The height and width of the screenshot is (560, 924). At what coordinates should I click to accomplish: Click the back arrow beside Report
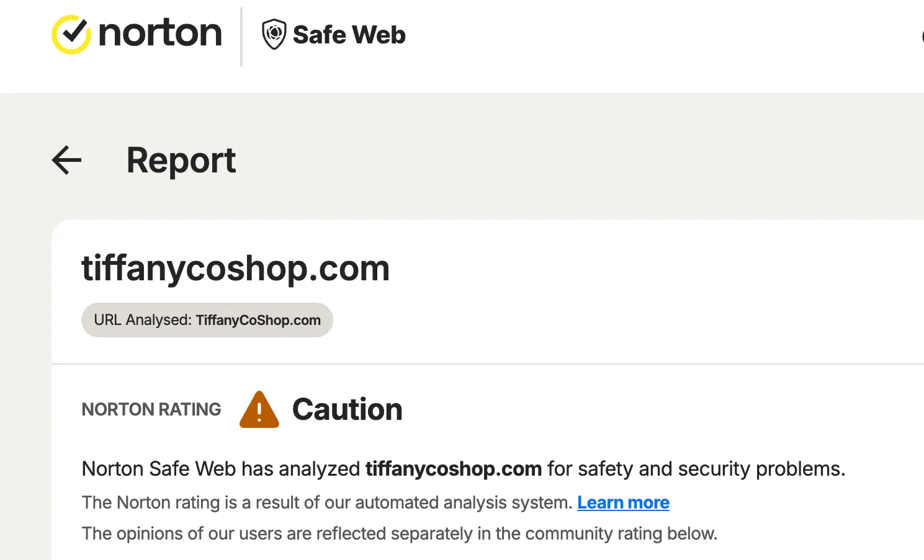coord(66,160)
